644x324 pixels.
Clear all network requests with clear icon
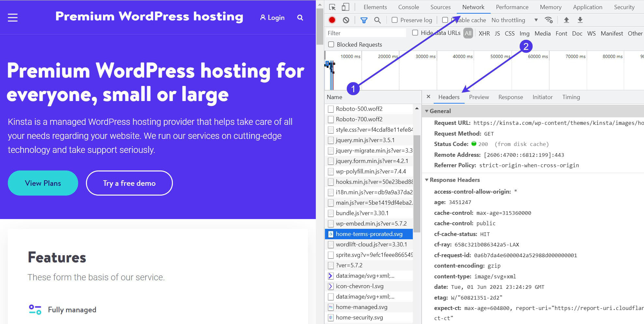click(346, 20)
